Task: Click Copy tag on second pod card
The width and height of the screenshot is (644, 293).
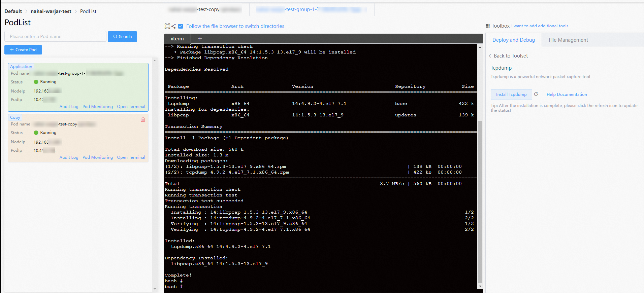Action: click(15, 117)
